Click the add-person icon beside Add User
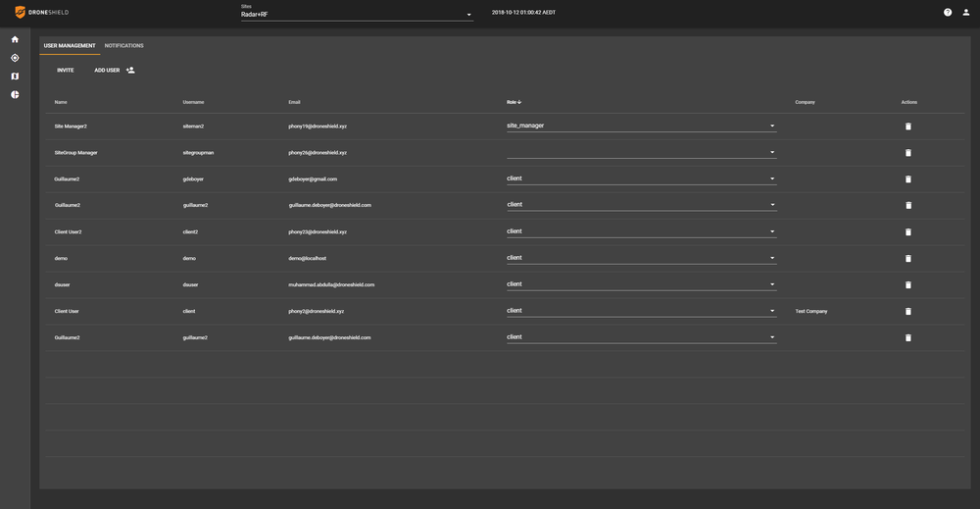 pyautogui.click(x=130, y=71)
